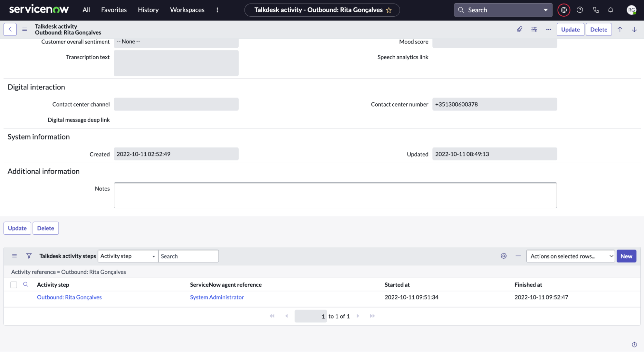Collapse the related list with minus icon
This screenshot has height=352, width=644.
518,256
